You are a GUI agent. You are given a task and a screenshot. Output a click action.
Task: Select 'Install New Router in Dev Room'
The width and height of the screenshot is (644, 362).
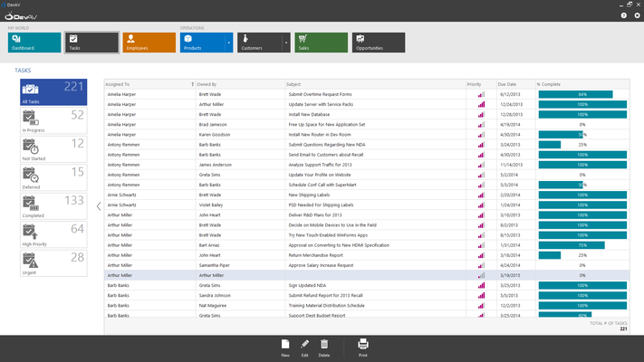pyautogui.click(x=367, y=135)
